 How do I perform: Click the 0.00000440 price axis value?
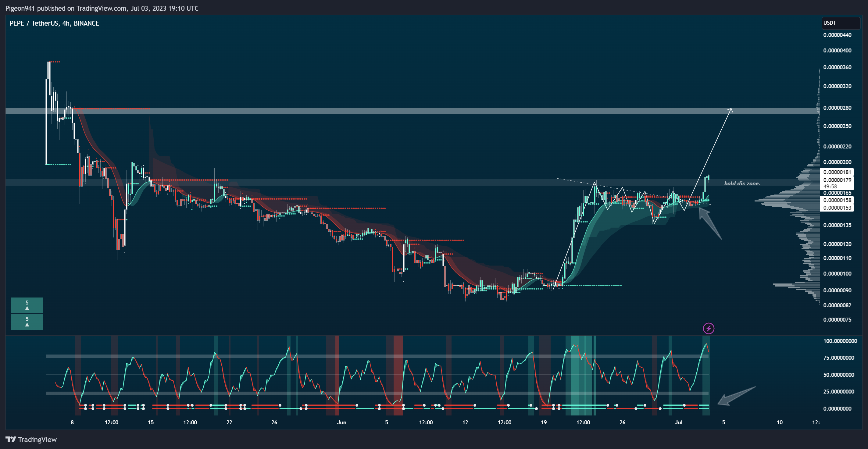(x=837, y=35)
